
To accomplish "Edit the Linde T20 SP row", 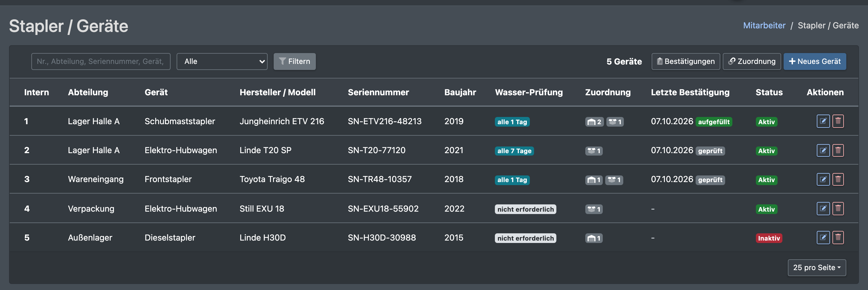I will [823, 150].
